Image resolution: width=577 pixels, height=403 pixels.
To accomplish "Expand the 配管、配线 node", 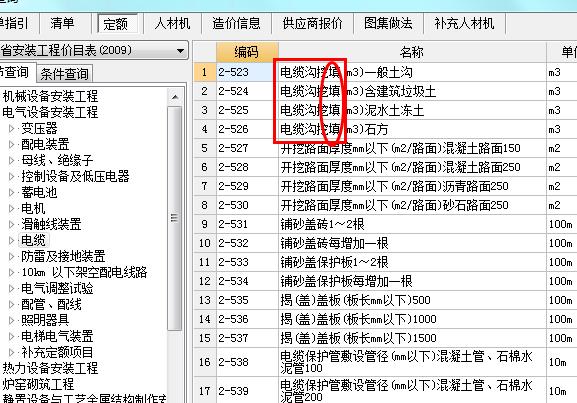I will [x=11, y=304].
